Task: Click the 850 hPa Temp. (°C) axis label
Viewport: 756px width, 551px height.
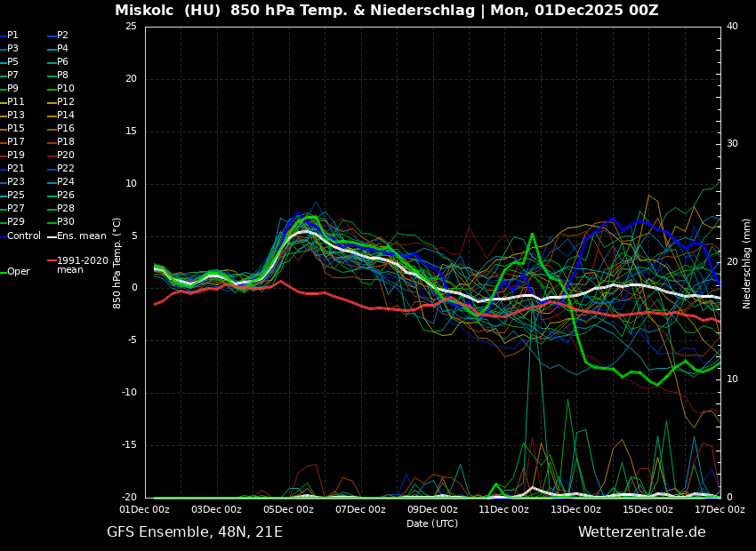Action: coord(117,263)
